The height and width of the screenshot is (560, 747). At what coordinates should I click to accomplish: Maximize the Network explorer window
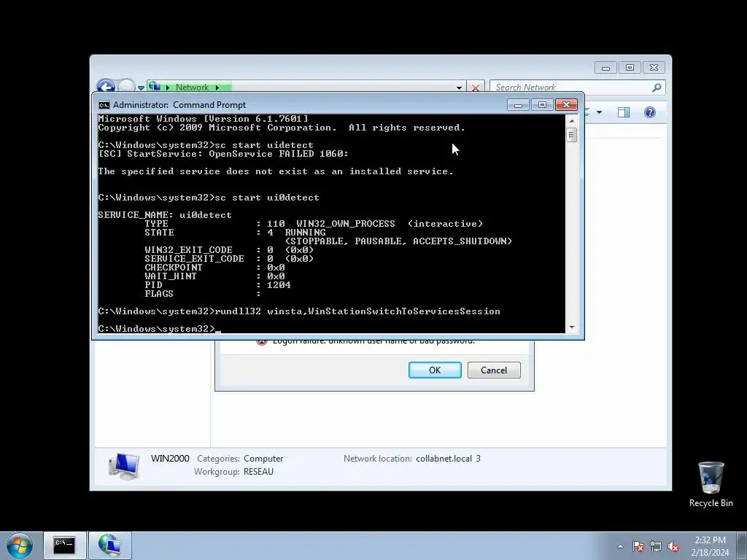pyautogui.click(x=630, y=68)
